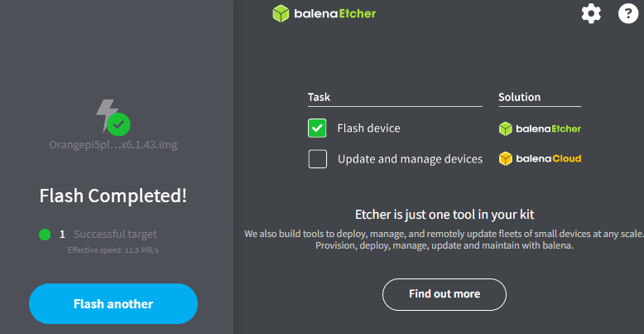
Task: Click the Update and manage devices label
Action: (x=410, y=158)
